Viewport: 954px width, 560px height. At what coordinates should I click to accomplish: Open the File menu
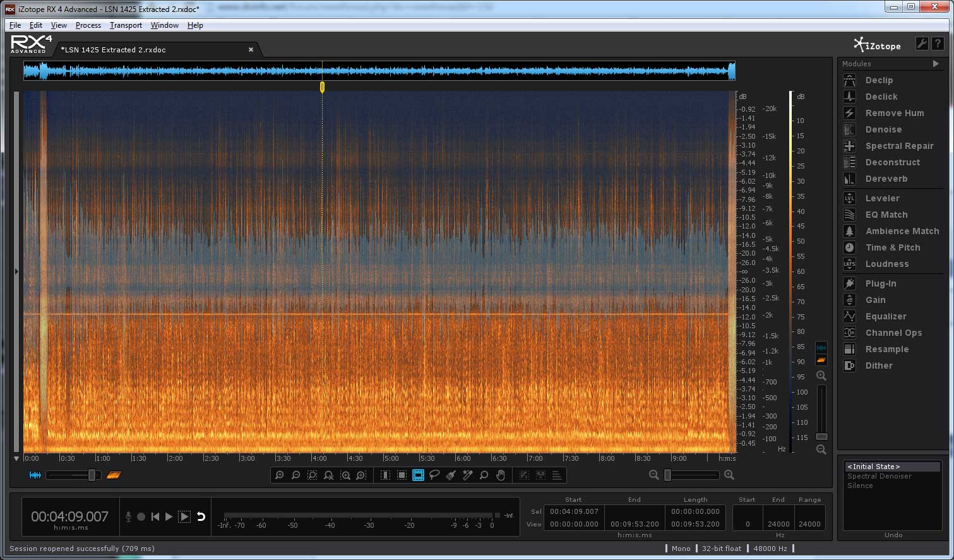click(15, 25)
